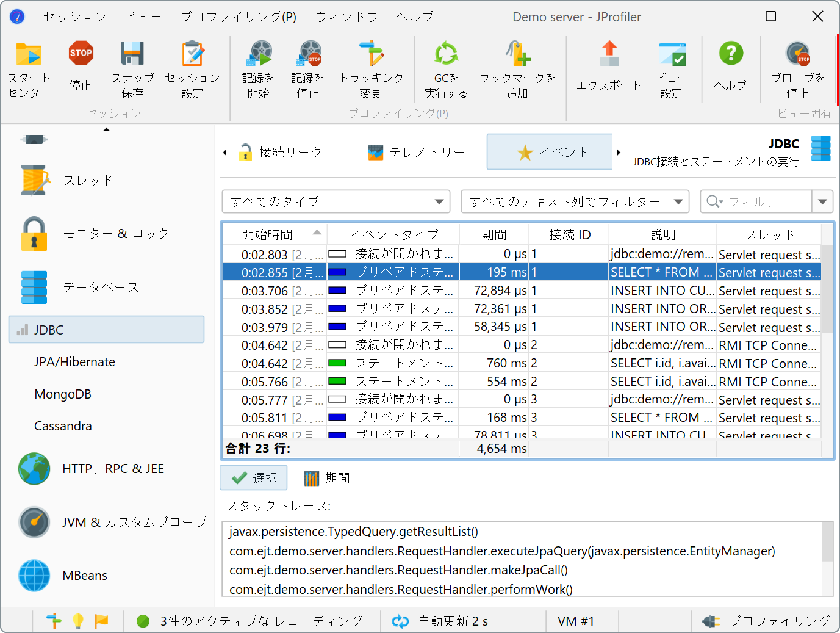
Task: Click the VM #1 status bar entry
Action: tap(576, 621)
